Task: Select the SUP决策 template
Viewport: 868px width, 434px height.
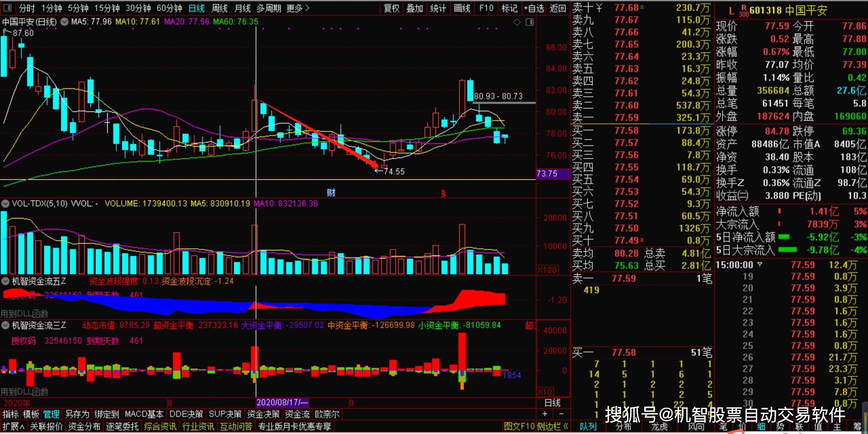Action: (225, 414)
